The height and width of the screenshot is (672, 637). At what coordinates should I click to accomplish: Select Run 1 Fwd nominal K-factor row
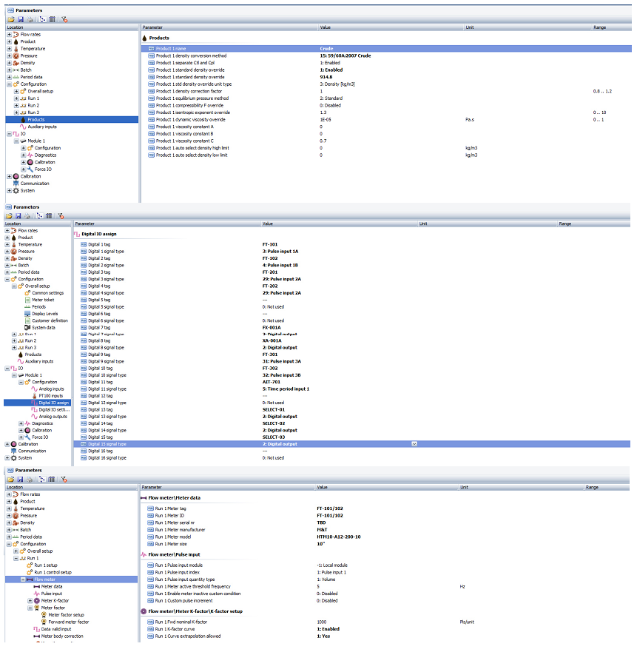coord(385,622)
